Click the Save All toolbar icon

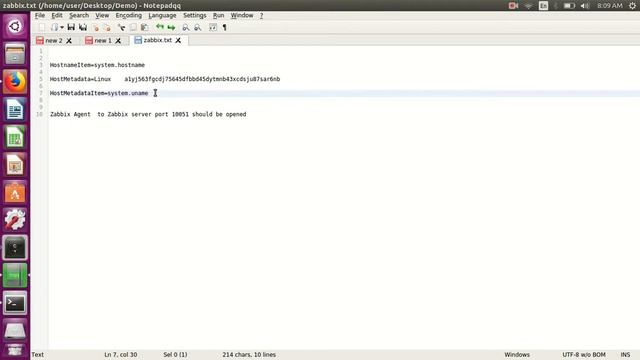click(83, 27)
